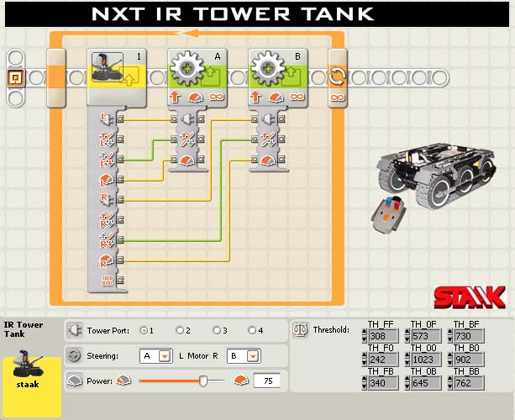Adjust TH_00 threshold stepper arrows
515x420 pixels.
[x=407, y=360]
